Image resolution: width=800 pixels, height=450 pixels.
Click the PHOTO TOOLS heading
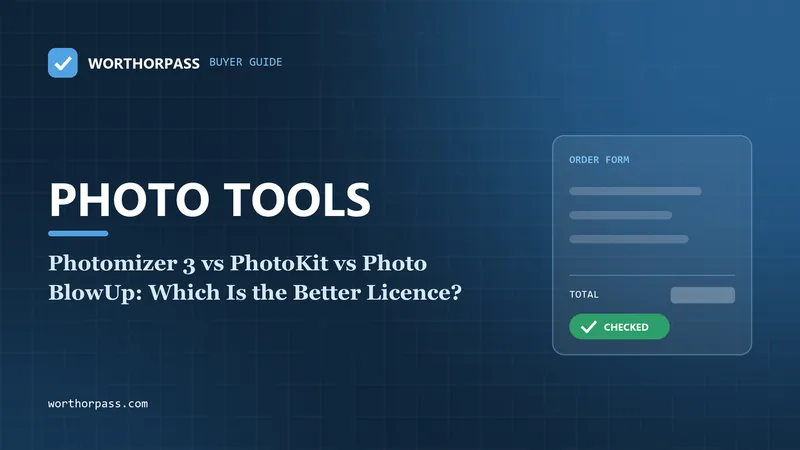pyautogui.click(x=210, y=199)
